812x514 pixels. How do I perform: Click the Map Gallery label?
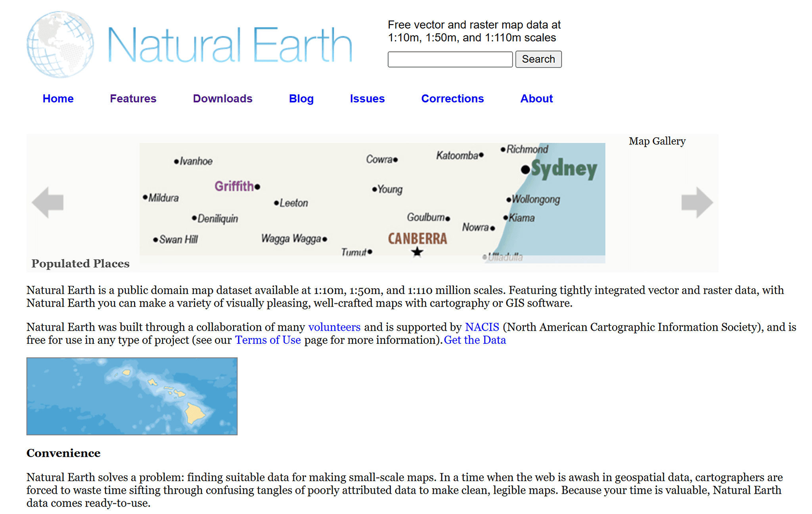click(x=657, y=141)
